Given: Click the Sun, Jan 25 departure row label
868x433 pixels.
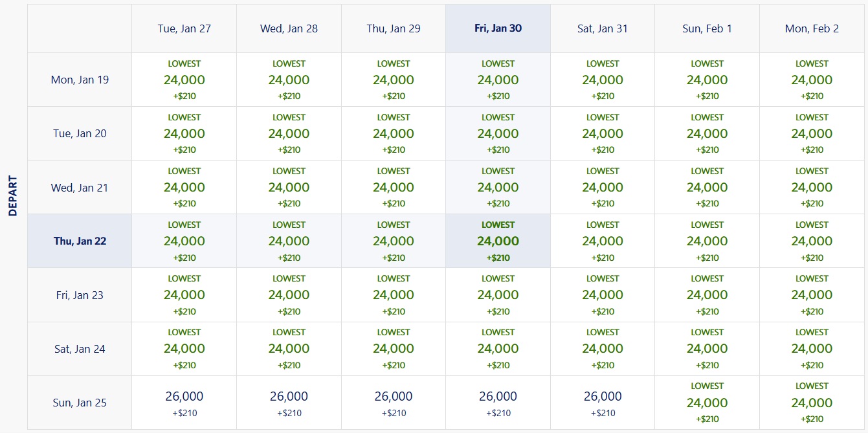Looking at the screenshot, I should coord(79,402).
